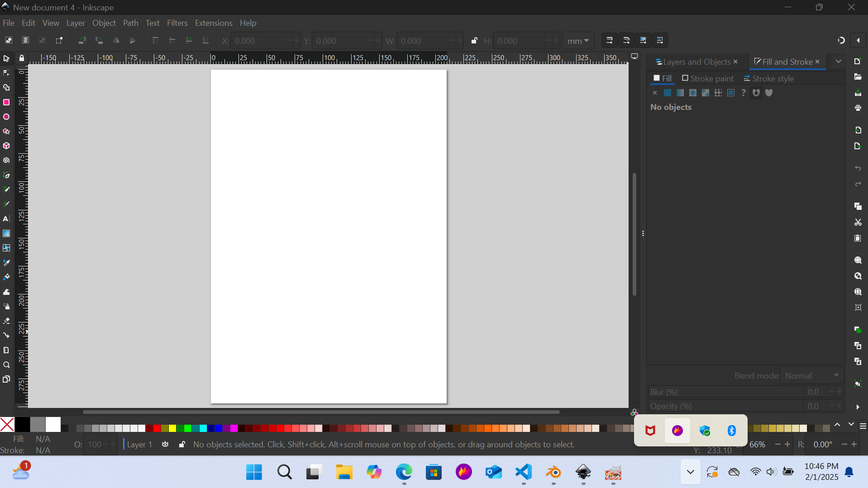868x488 pixels.
Task: Toggle move gradients with objects
Action: (x=643, y=41)
